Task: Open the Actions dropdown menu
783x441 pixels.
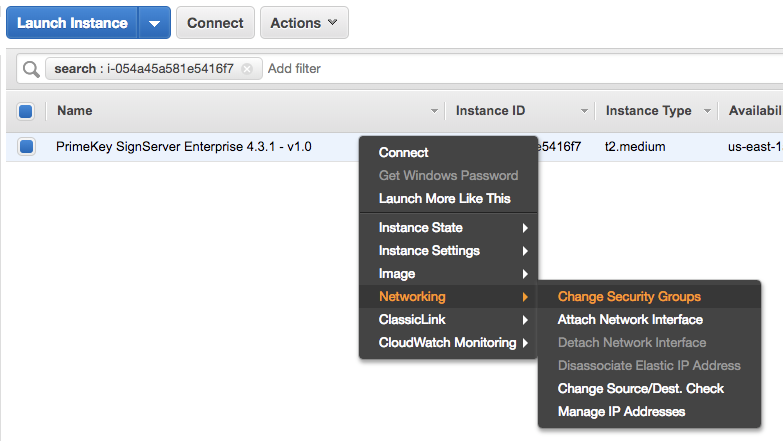Action: pyautogui.click(x=304, y=22)
